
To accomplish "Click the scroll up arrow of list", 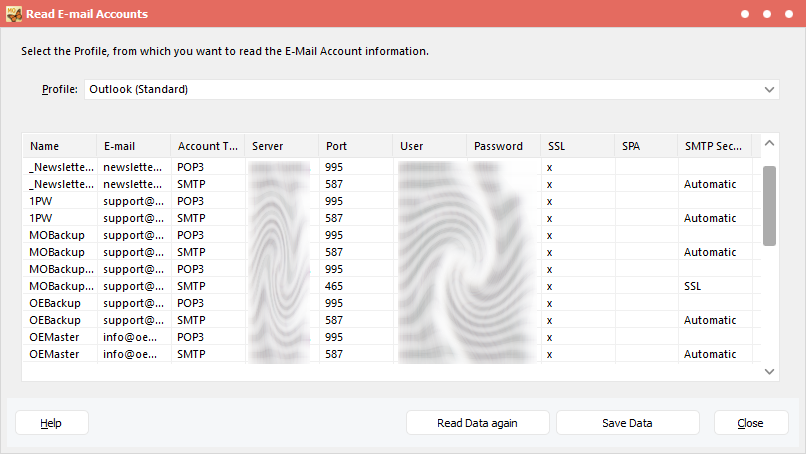I will 769,144.
